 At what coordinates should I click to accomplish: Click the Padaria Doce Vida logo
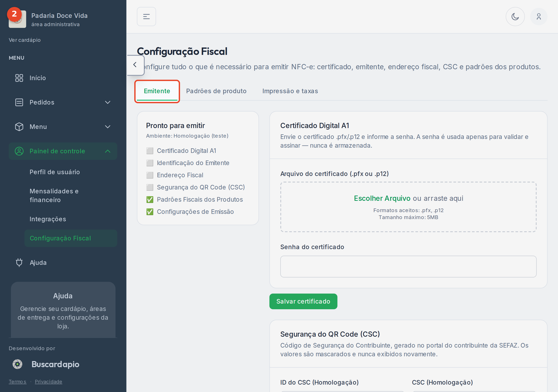coord(17,19)
